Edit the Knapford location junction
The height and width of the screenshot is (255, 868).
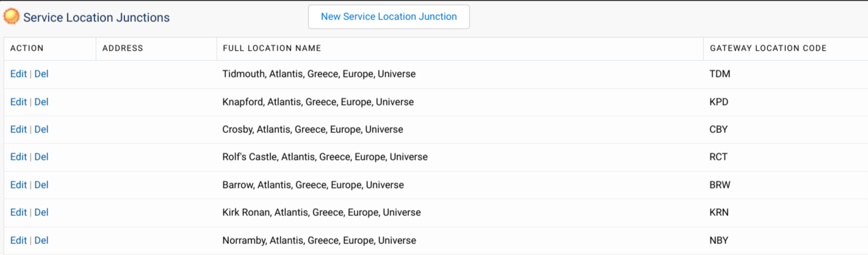(18, 102)
